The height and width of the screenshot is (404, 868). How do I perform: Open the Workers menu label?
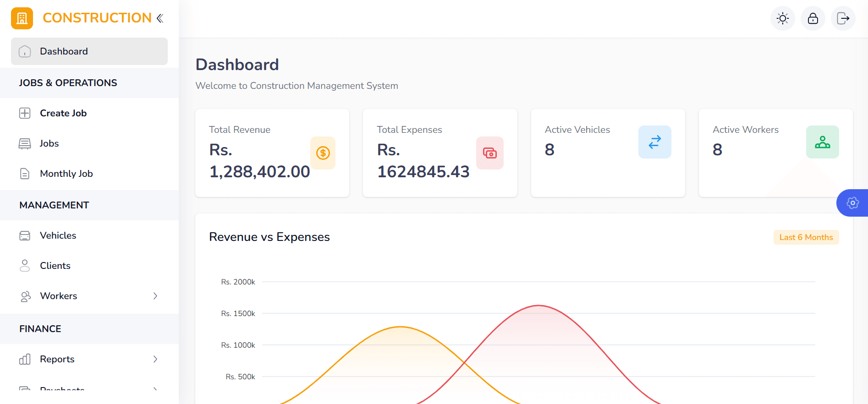pyautogui.click(x=59, y=296)
